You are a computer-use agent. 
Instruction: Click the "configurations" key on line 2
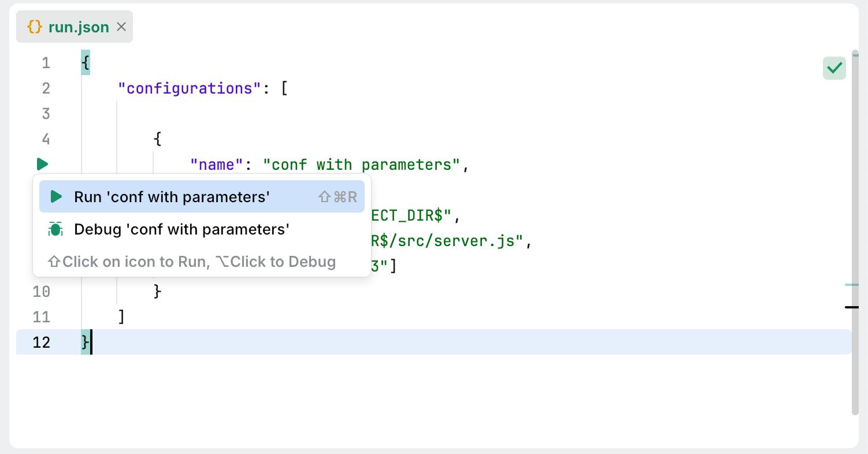[190, 88]
